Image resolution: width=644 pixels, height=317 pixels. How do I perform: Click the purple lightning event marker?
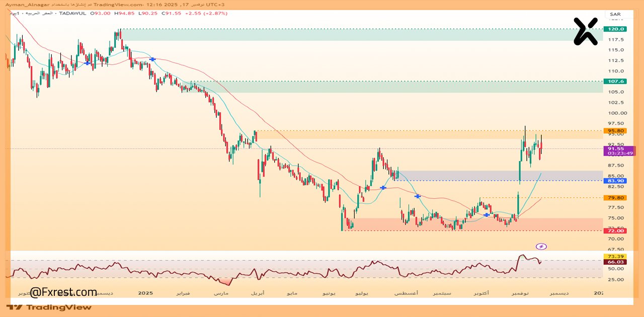point(541,247)
